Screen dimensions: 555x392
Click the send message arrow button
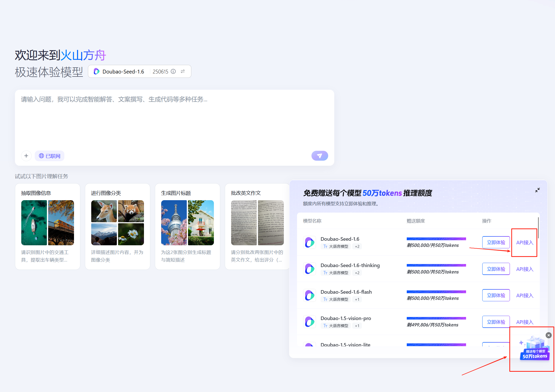320,156
